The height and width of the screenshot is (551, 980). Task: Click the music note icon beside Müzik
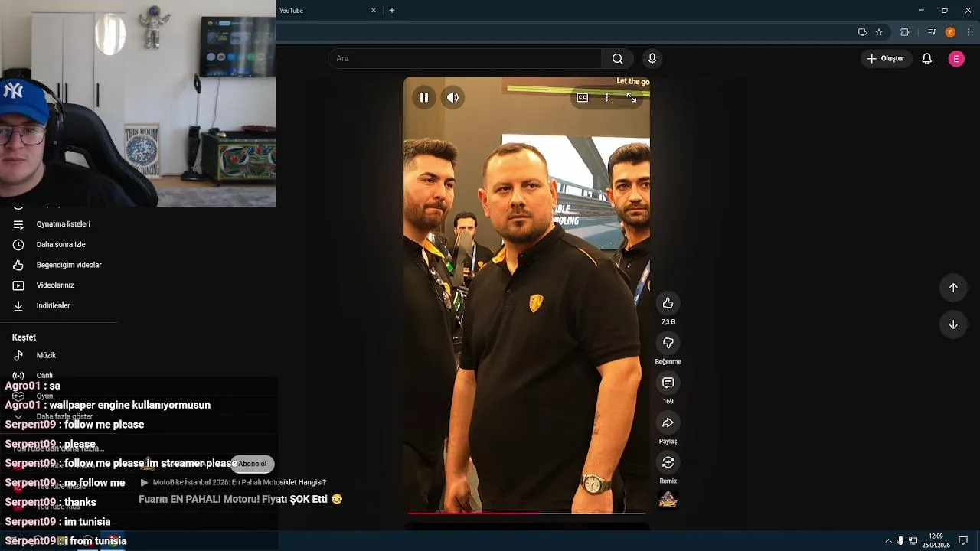tap(18, 355)
